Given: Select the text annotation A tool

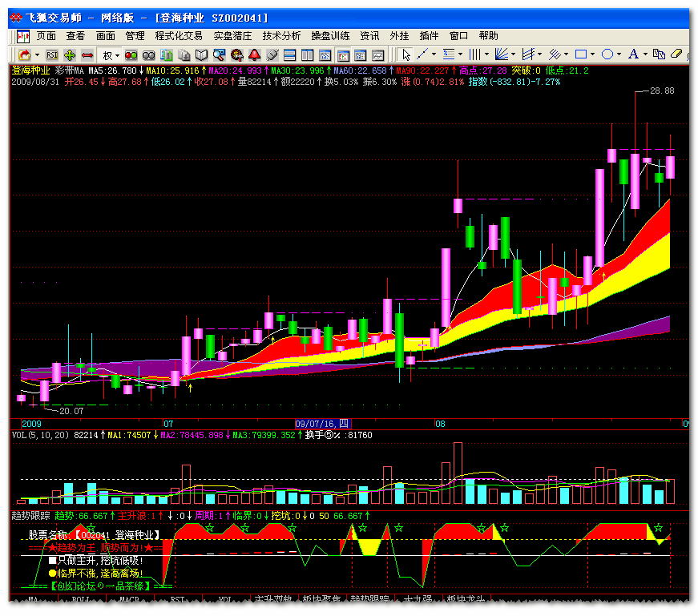Looking at the screenshot, I should [633, 54].
